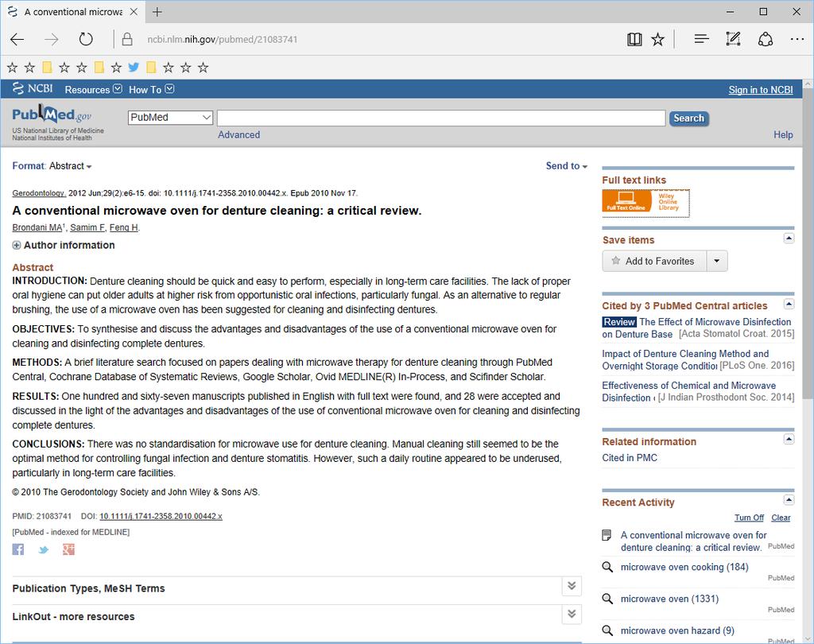Click magnifier beside 'microwave oven (1331)'
814x644 pixels.
pyautogui.click(x=607, y=599)
